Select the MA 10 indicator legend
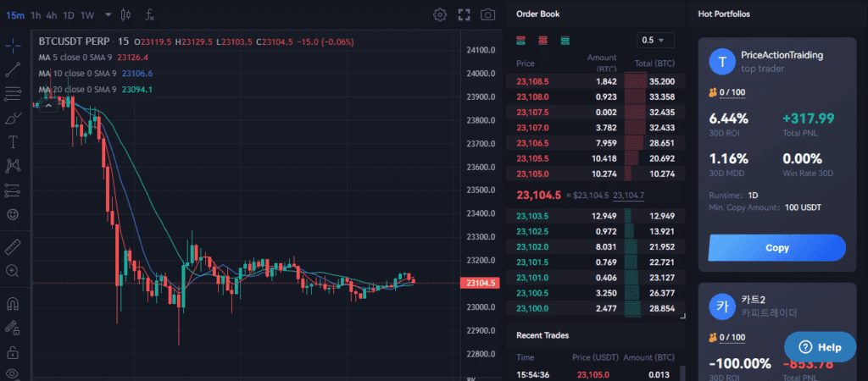The image size is (868, 381). coord(96,73)
